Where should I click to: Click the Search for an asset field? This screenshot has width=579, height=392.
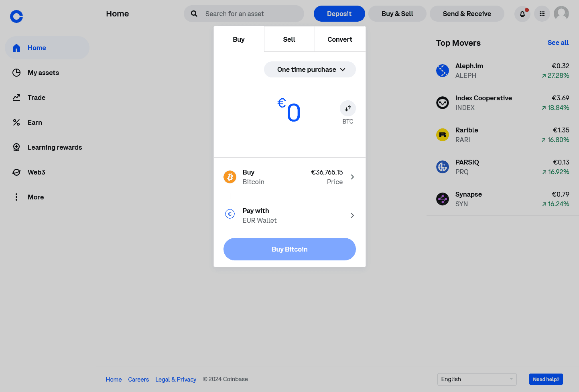[244, 14]
